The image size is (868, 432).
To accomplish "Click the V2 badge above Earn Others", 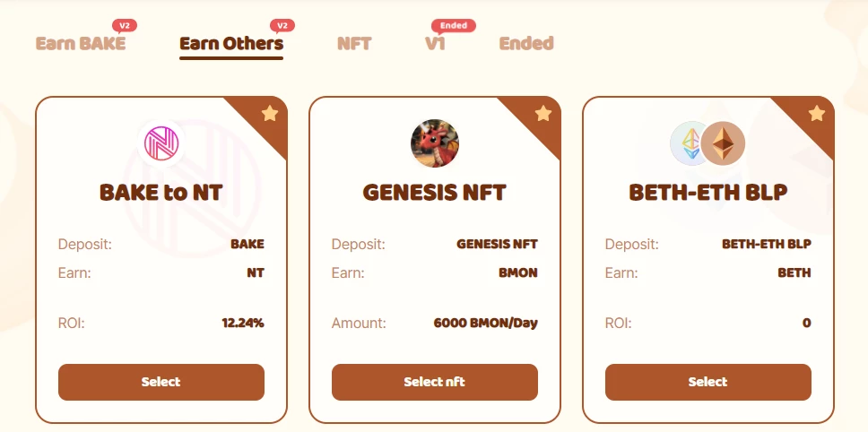I will 282,25.
